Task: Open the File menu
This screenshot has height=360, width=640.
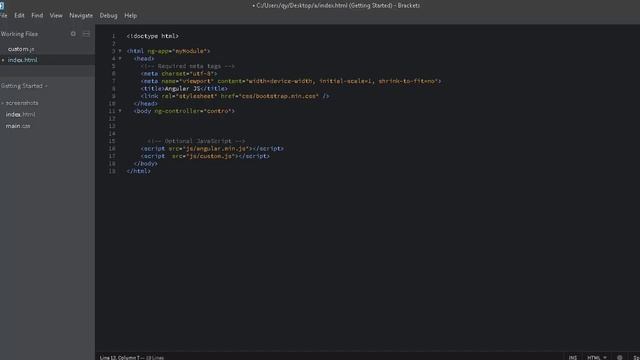Action: 4,16
